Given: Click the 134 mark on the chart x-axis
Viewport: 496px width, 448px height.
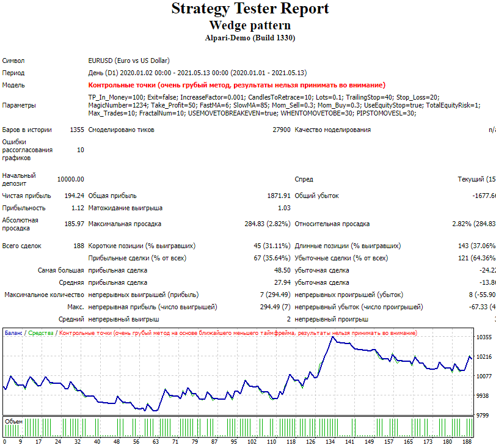Looking at the screenshot, I should tap(330, 441).
